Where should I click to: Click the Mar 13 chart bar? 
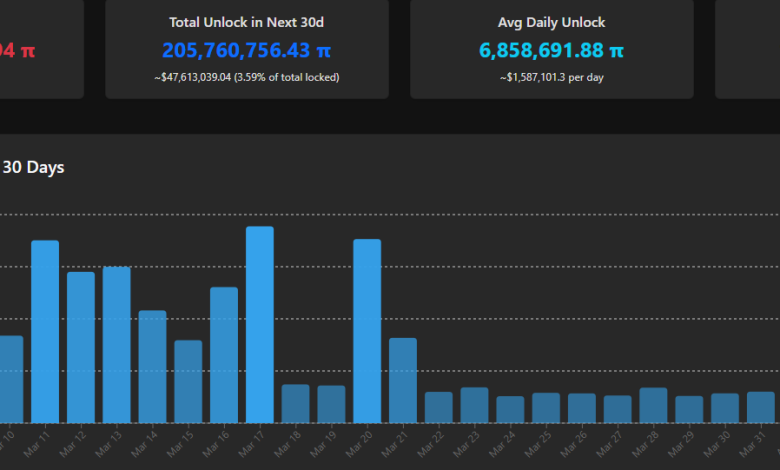pos(117,345)
